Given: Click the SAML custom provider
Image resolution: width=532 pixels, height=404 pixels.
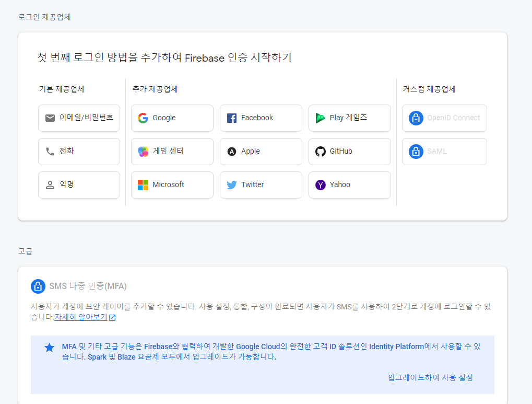Looking at the screenshot, I should point(444,151).
